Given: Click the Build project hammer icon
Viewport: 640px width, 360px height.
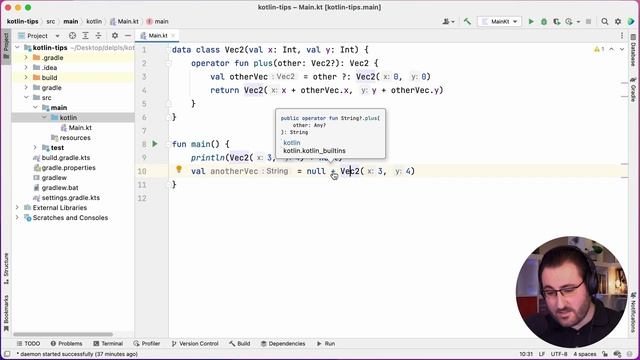Looking at the screenshot, I should coord(467,22).
